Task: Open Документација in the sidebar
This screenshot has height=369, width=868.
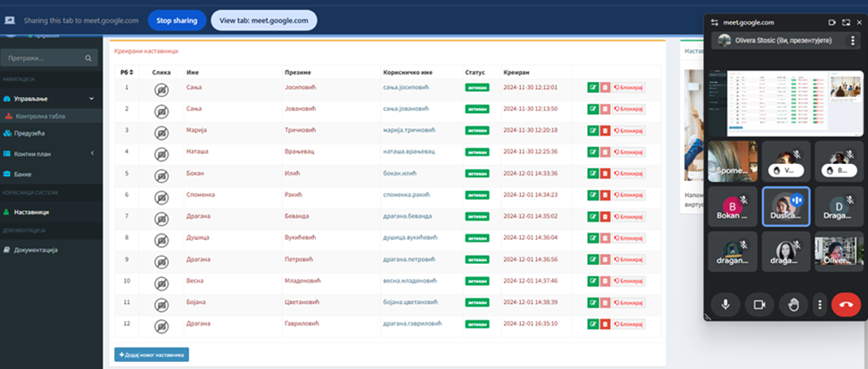Action: coord(36,250)
